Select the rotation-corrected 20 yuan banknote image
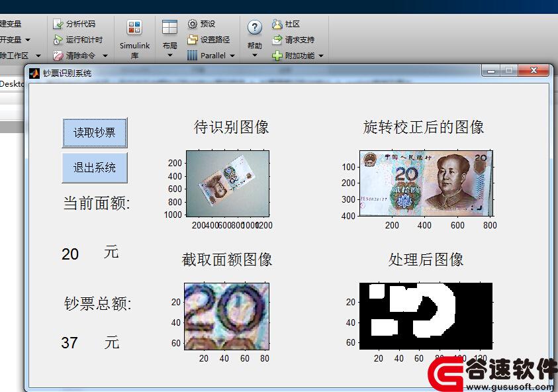The width and height of the screenshot is (558, 392). (x=426, y=183)
